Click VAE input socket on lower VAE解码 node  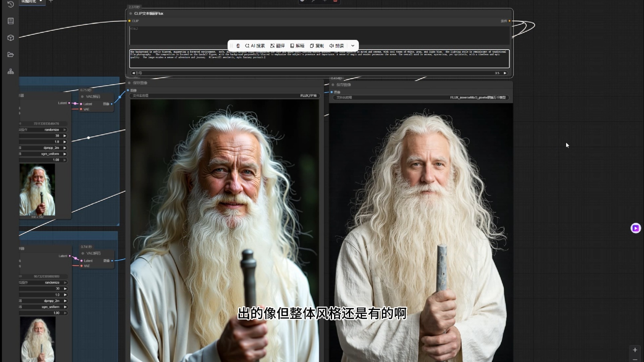tap(82, 266)
